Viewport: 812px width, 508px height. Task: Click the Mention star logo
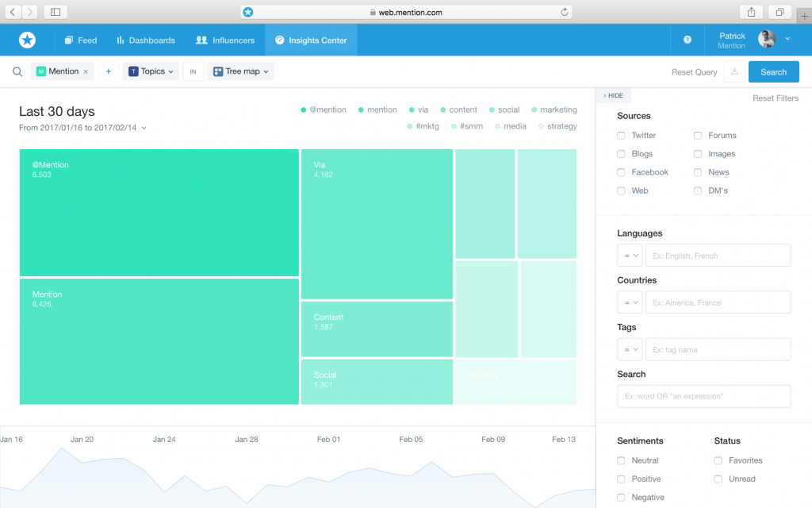(x=28, y=40)
